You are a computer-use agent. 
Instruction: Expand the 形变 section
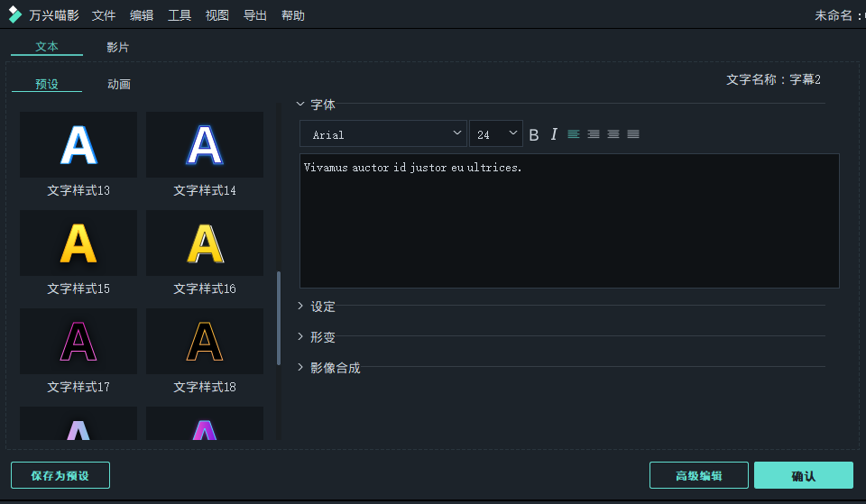coord(322,337)
